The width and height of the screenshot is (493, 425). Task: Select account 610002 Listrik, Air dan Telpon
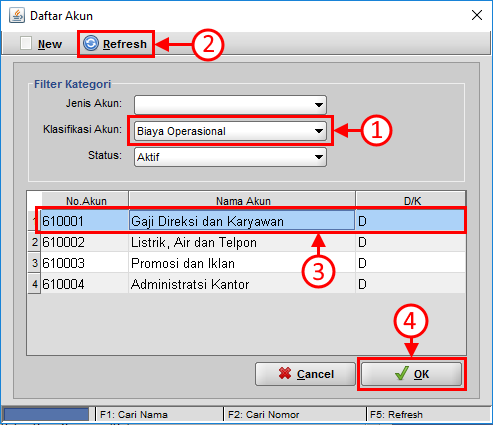253,242
